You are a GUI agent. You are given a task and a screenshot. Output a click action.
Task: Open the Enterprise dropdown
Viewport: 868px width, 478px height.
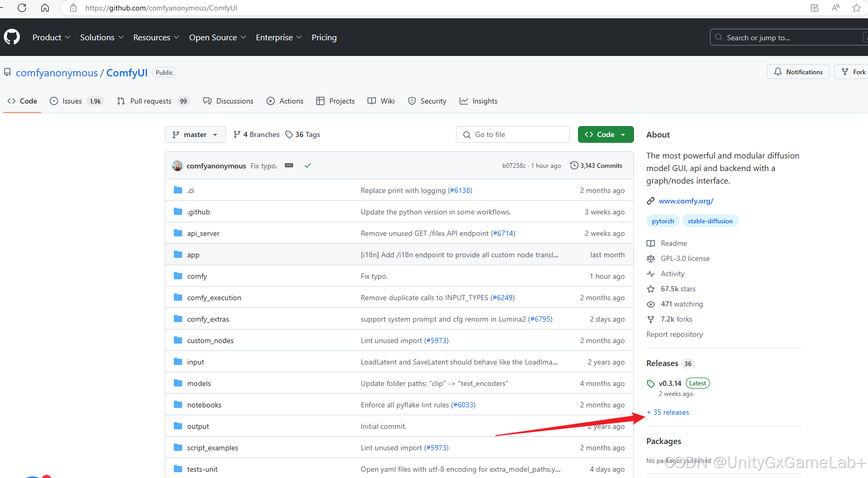[279, 37]
